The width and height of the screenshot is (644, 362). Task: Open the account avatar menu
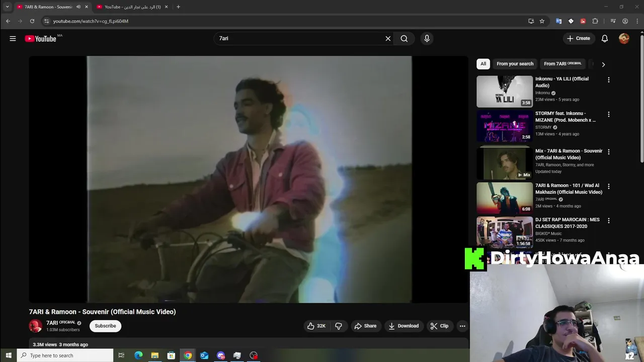624,38
